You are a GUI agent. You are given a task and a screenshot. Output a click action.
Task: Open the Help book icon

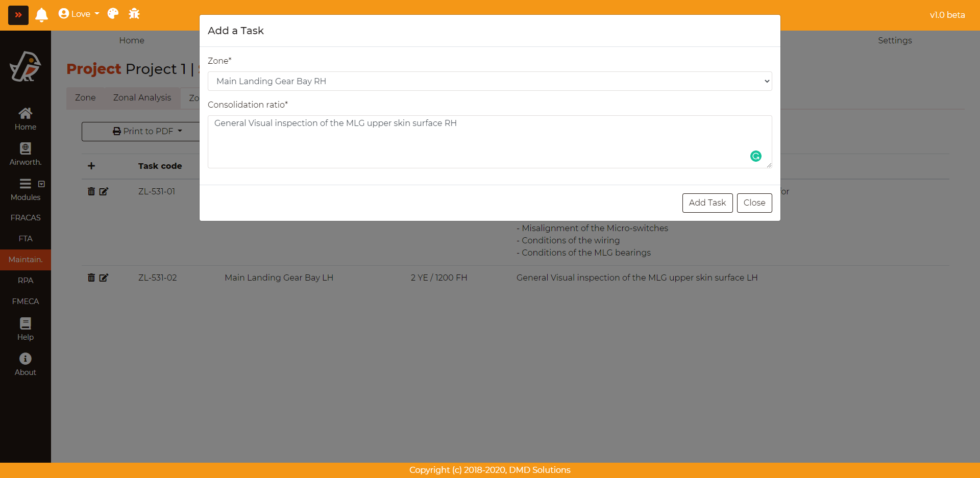tap(26, 323)
